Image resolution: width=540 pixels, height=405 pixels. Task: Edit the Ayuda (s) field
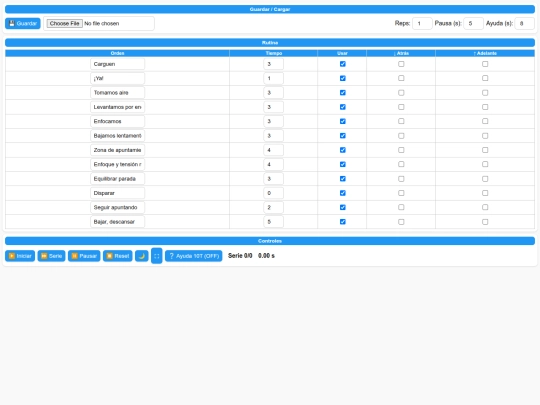tap(525, 23)
